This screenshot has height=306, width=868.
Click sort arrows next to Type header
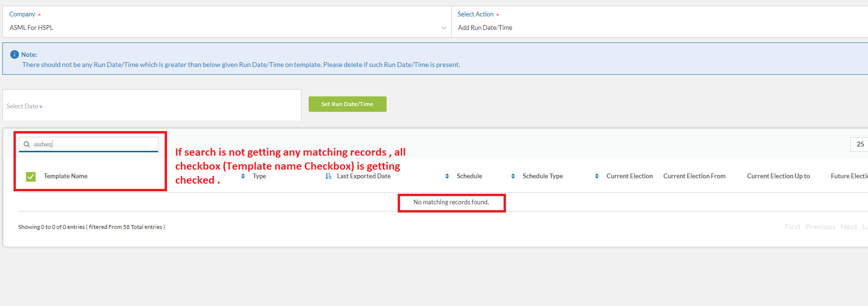coord(243,176)
